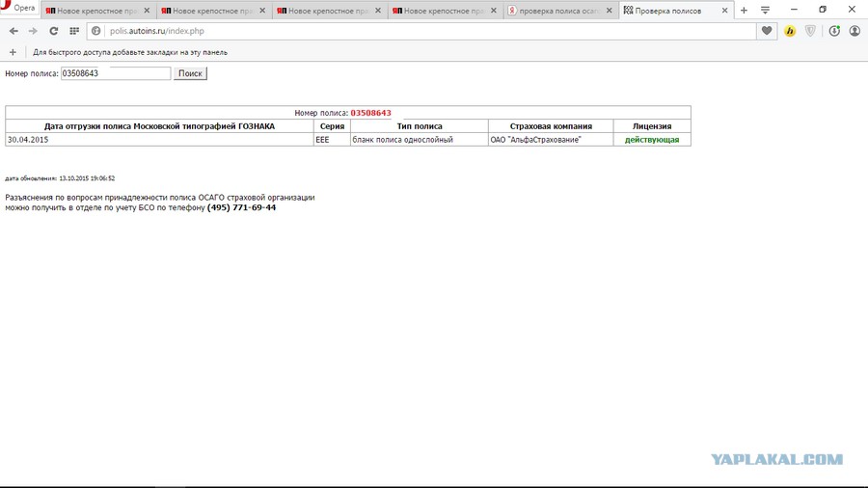
Task: Close the Проверка полисов tab
Action: click(x=724, y=11)
